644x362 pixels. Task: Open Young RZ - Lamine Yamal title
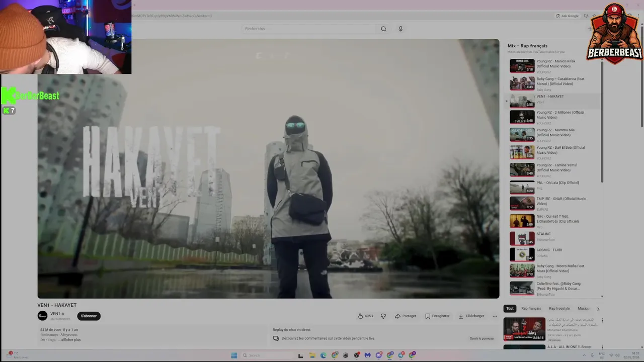coord(556,167)
